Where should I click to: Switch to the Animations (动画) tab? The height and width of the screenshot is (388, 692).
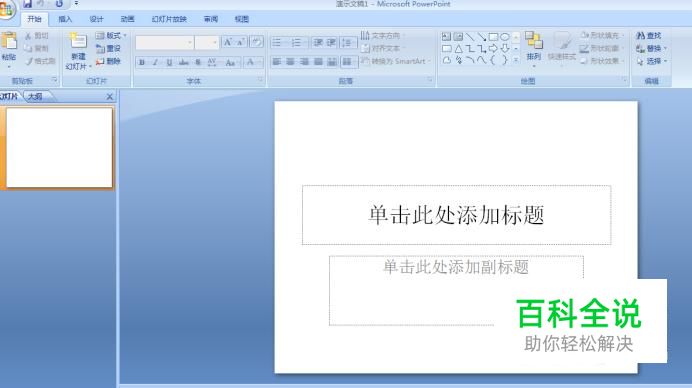point(127,19)
